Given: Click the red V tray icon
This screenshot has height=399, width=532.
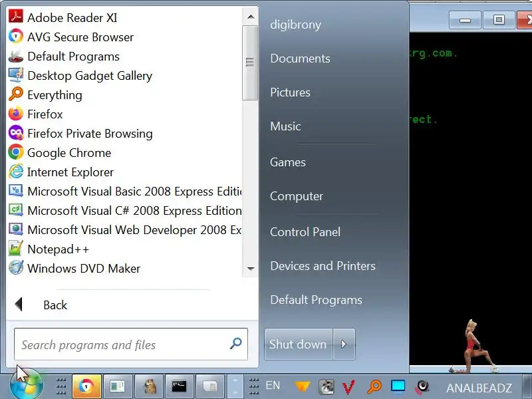Looking at the screenshot, I should (x=348, y=387).
